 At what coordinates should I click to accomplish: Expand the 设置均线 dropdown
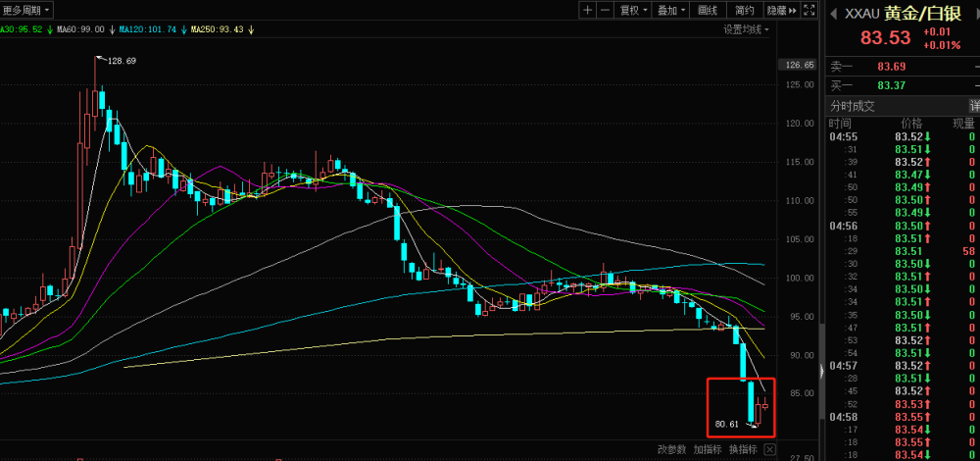pos(746,28)
